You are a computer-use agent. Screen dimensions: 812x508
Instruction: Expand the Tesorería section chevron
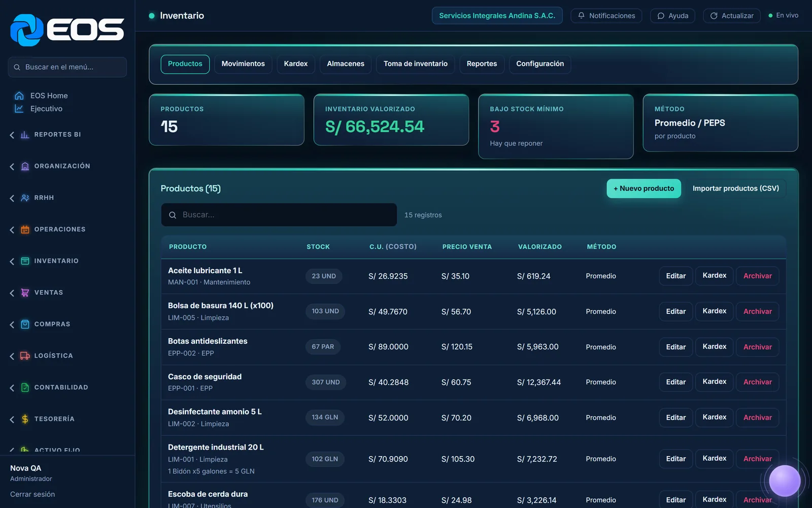[12, 419]
